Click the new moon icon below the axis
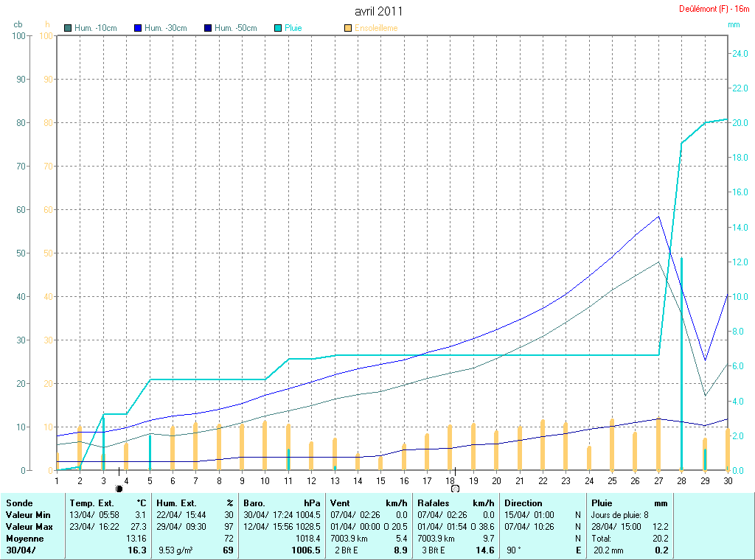Image resolution: width=755 pixels, height=560 pixels. (119, 488)
